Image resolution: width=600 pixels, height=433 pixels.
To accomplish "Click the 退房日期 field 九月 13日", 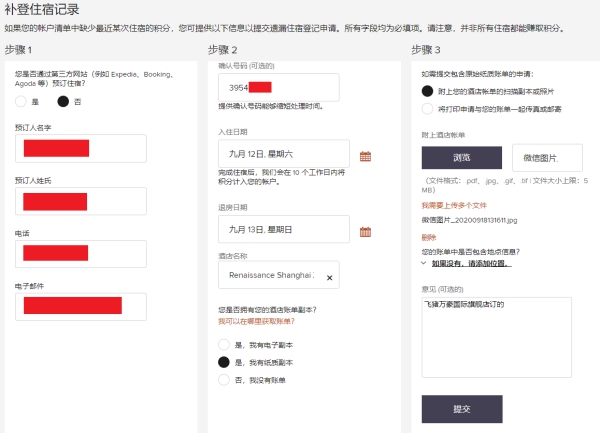I will (284, 229).
